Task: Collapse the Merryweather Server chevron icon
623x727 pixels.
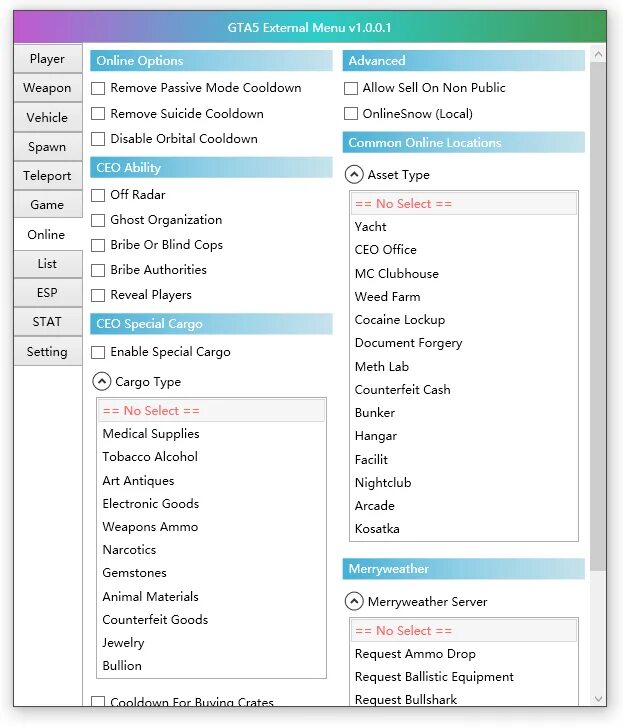Action: click(354, 601)
